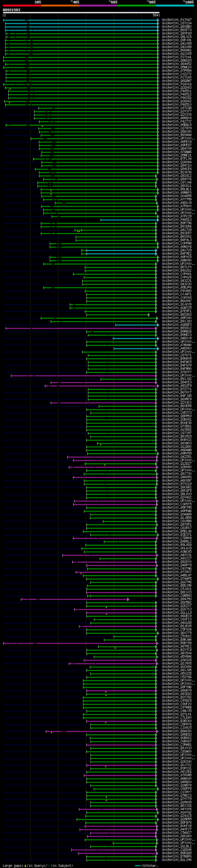
Task: Select hit label UniRef100_Q9XQB0
Action: pos(177,26)
